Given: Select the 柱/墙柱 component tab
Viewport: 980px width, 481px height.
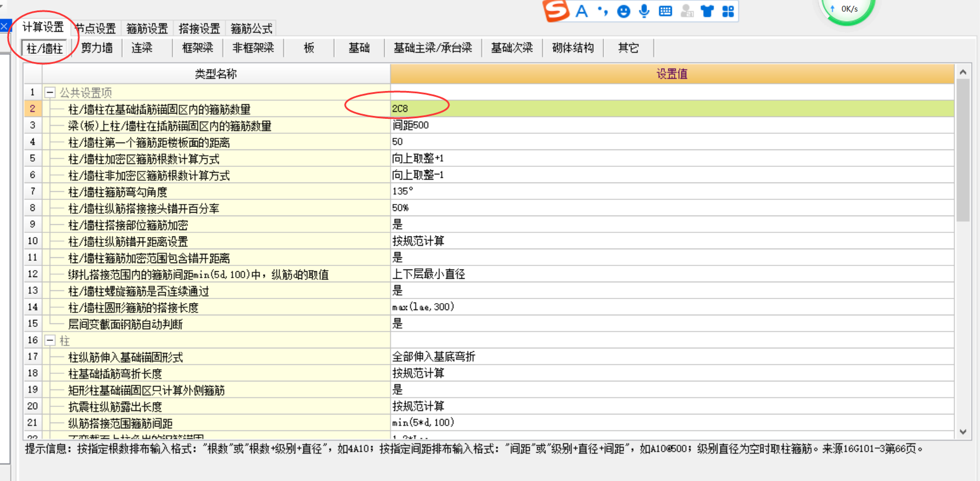Looking at the screenshot, I should pos(45,48).
